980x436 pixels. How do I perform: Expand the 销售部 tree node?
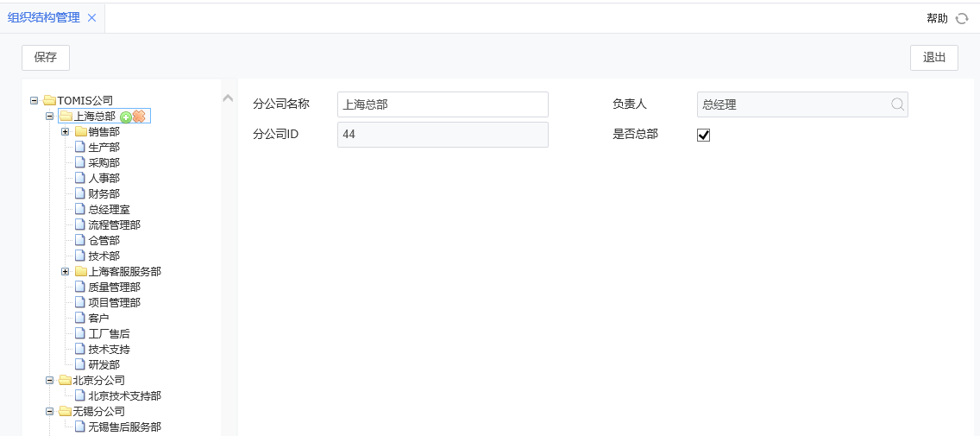[x=65, y=131]
